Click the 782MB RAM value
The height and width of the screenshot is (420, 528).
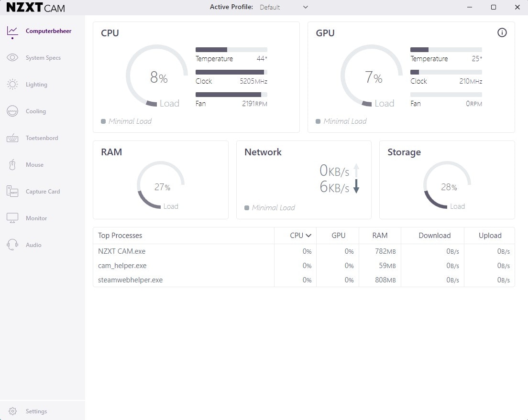click(385, 251)
